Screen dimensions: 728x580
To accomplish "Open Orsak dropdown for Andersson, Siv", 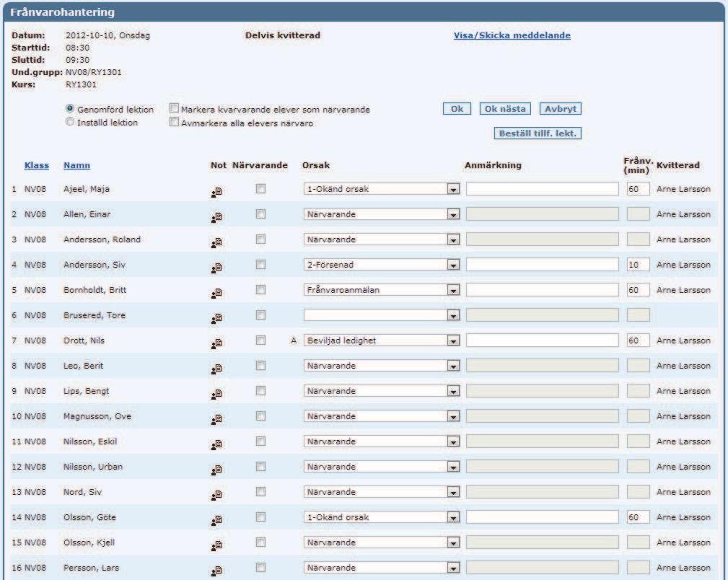I will click(x=382, y=265).
